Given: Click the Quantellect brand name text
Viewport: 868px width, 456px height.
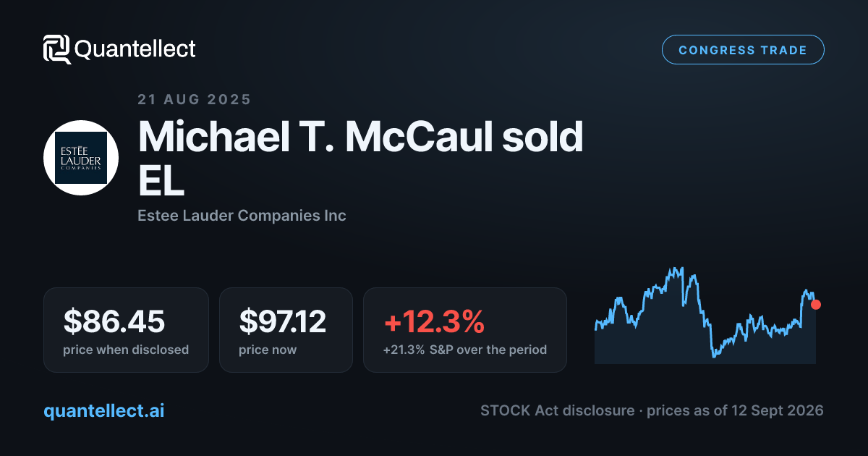Looking at the screenshot, I should coord(135,49).
